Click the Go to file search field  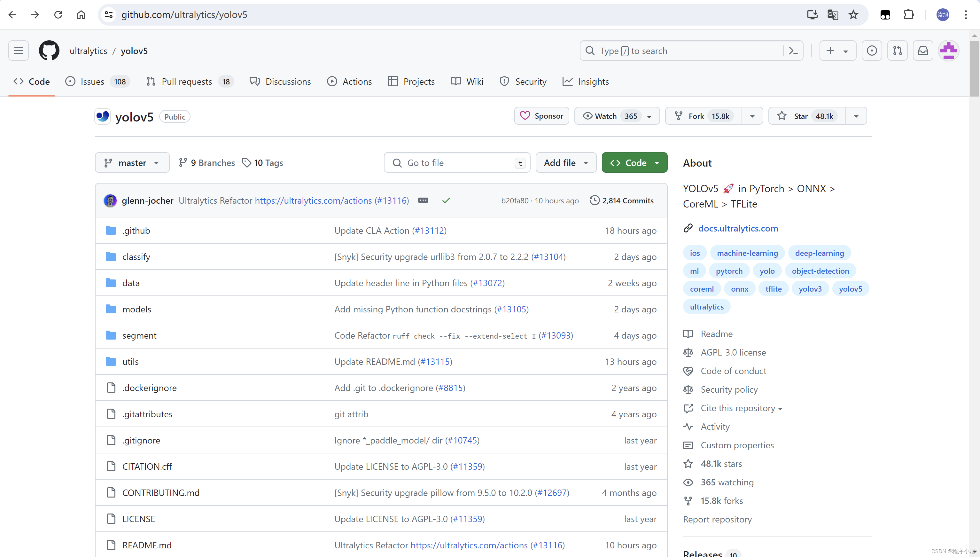coord(456,162)
